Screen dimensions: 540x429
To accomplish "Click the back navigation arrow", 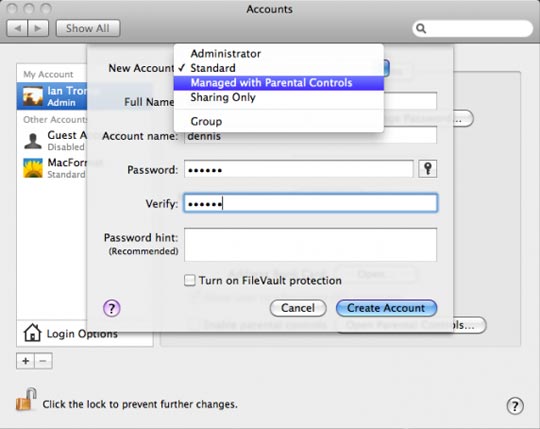I will click(17, 28).
